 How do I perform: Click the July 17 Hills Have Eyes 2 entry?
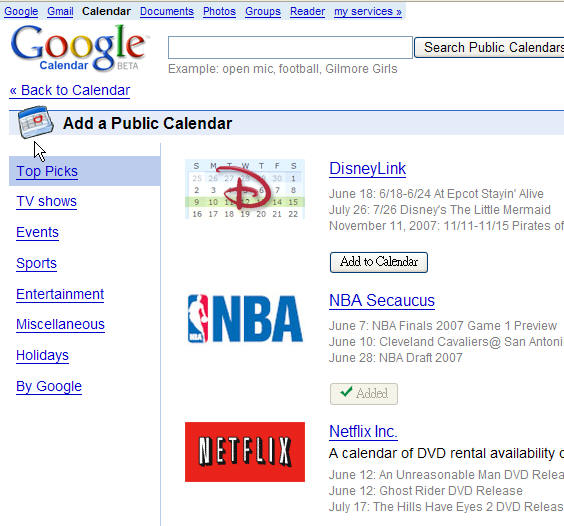point(446,507)
